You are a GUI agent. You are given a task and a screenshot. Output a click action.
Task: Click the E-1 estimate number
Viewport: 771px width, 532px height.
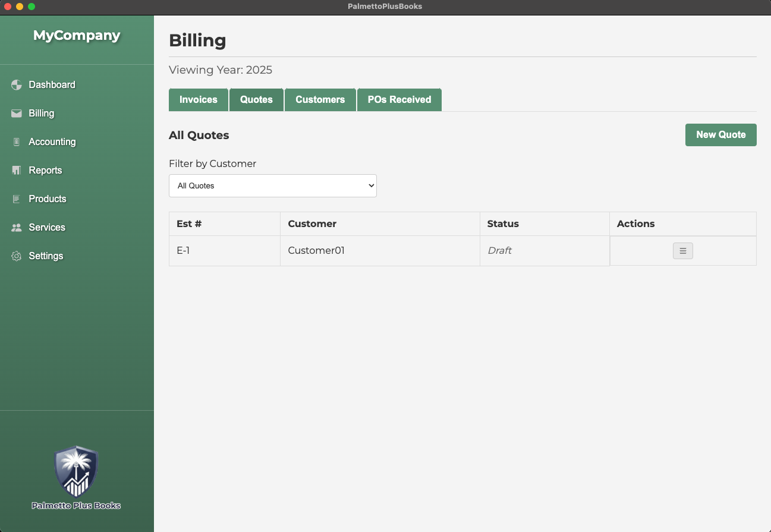click(x=183, y=251)
